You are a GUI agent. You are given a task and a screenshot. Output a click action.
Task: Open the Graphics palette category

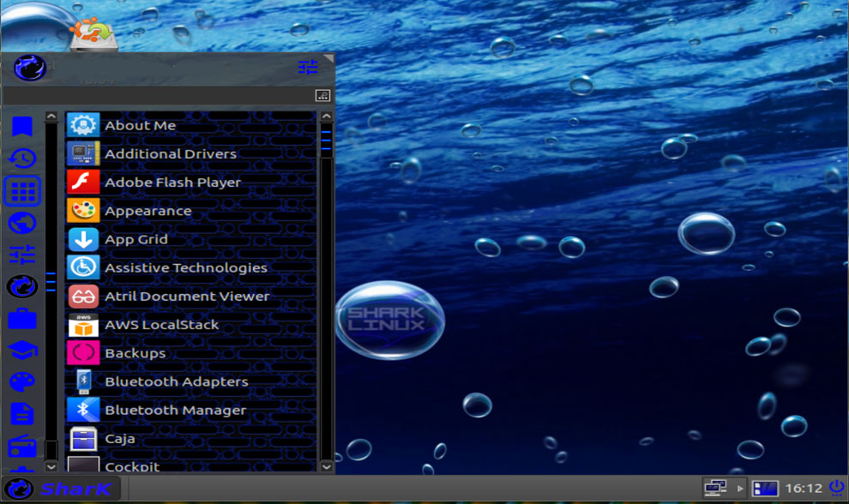(x=22, y=382)
